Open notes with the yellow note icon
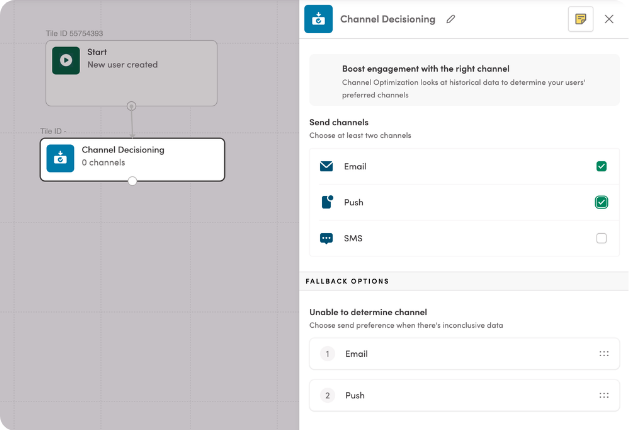 (580, 19)
